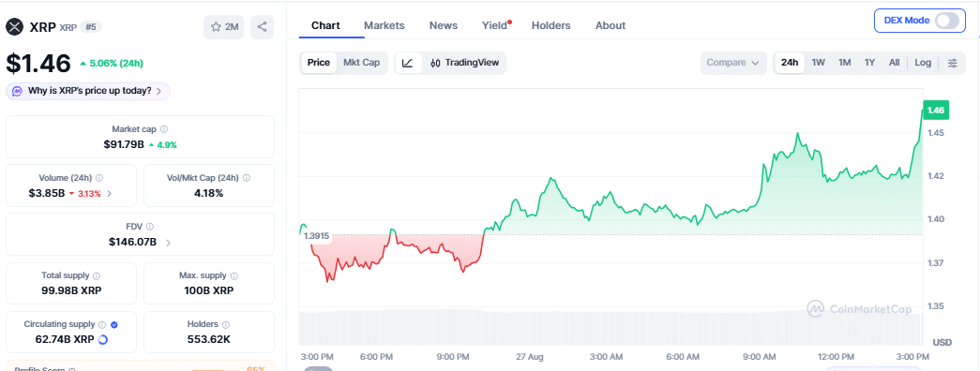The image size is (980, 371).
Task: Expand the FDV chevron arrow
Action: click(x=168, y=243)
